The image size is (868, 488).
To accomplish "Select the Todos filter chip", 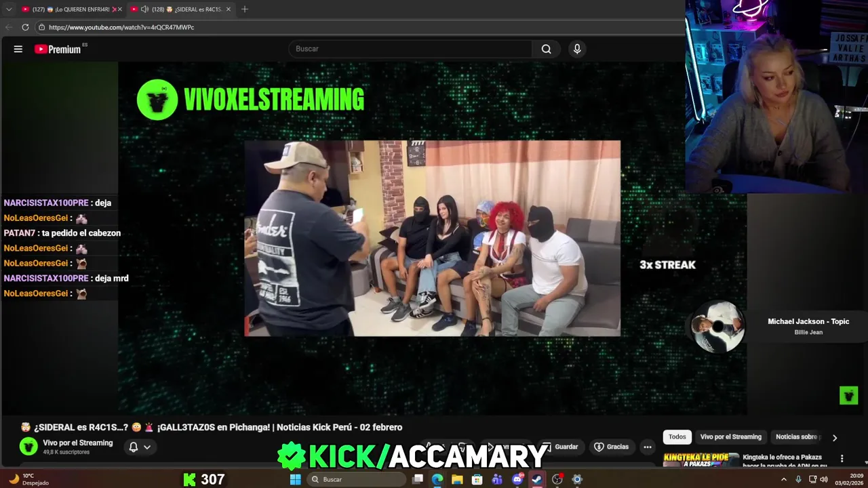I will point(677,437).
